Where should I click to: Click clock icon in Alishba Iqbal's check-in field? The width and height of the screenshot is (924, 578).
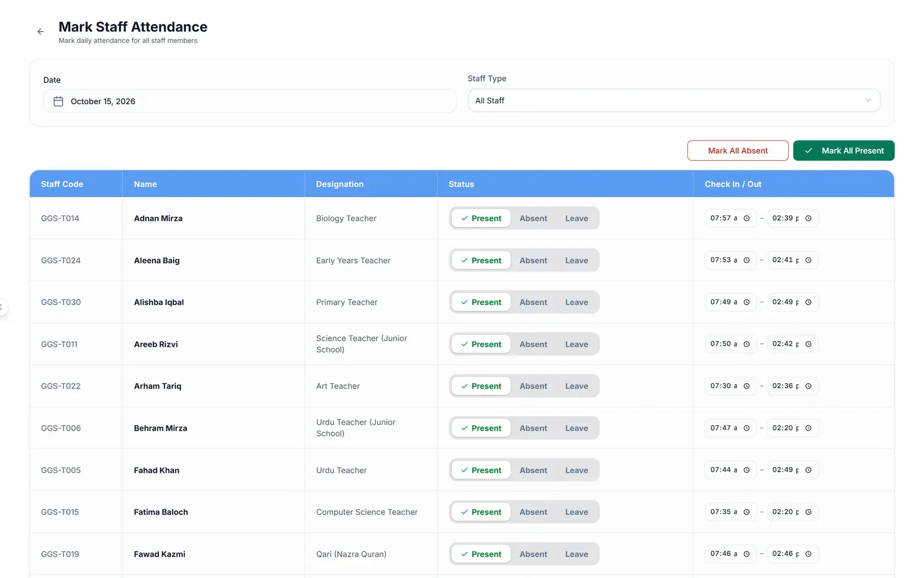click(747, 302)
